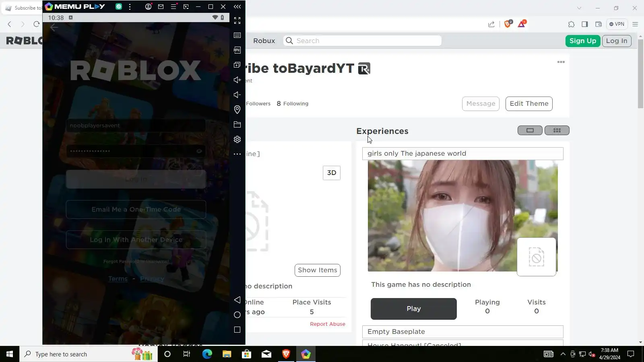Open the MEmu Play mail messages icon
644x362 pixels.
tap(161, 7)
